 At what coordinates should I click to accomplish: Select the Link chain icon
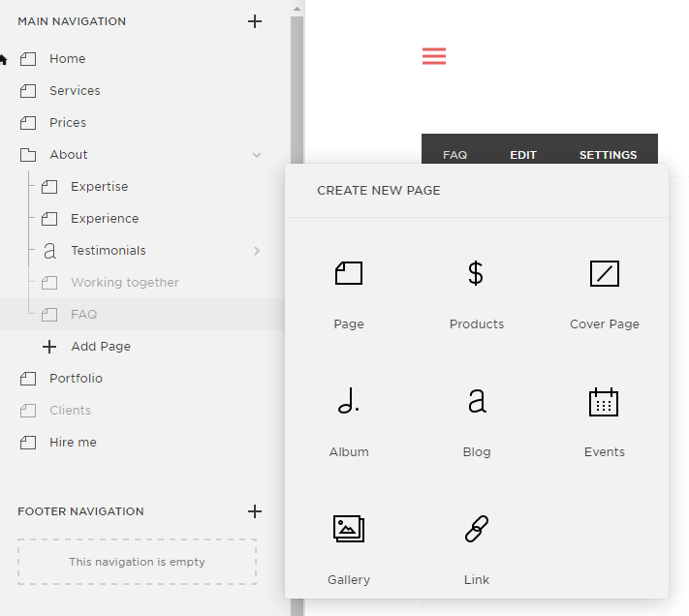[x=476, y=529]
